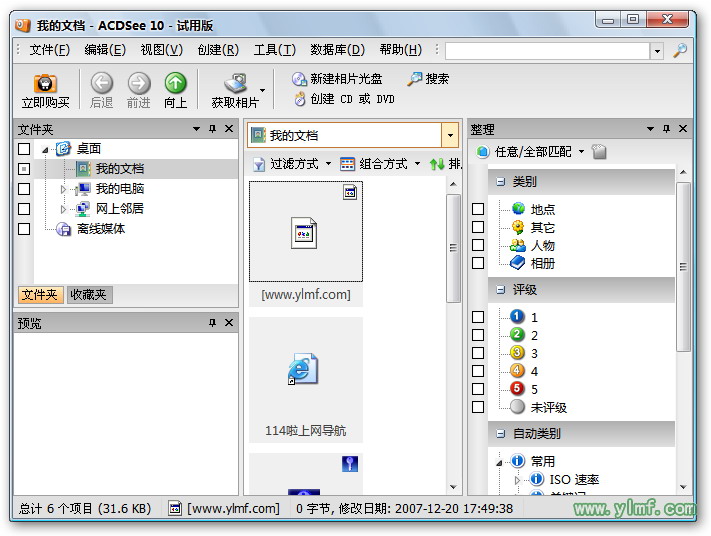Close the 预览 pane

229,322
